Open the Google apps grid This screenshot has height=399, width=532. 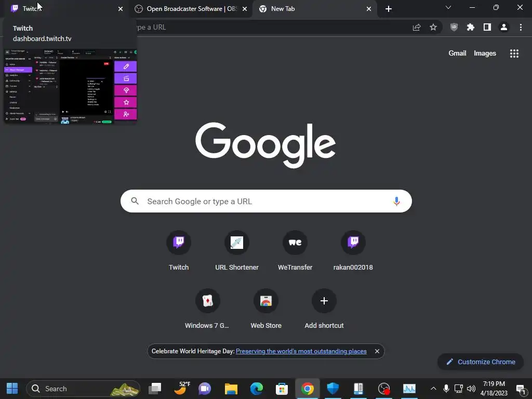coord(514,54)
